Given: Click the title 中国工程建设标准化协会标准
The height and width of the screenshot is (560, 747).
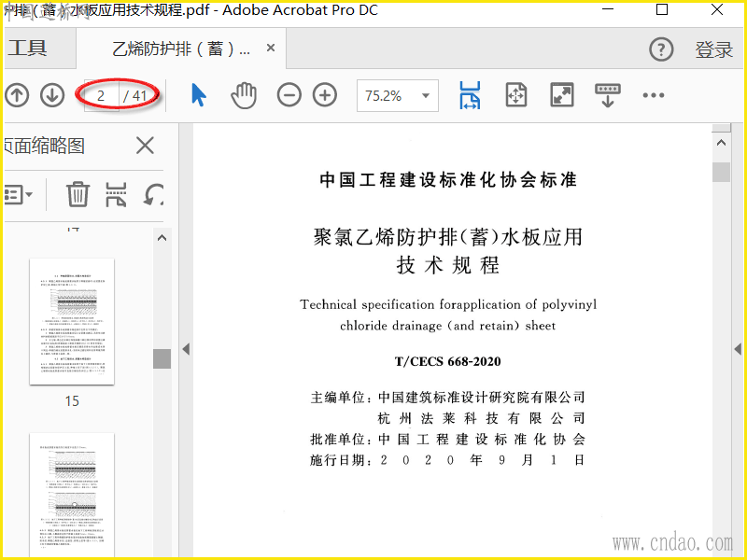Looking at the screenshot, I should tap(448, 179).
